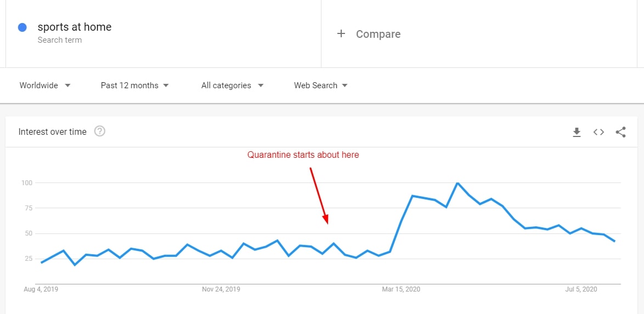The width and height of the screenshot is (644, 314).
Task: Click the last data point on the trend line
Action: (x=614, y=241)
